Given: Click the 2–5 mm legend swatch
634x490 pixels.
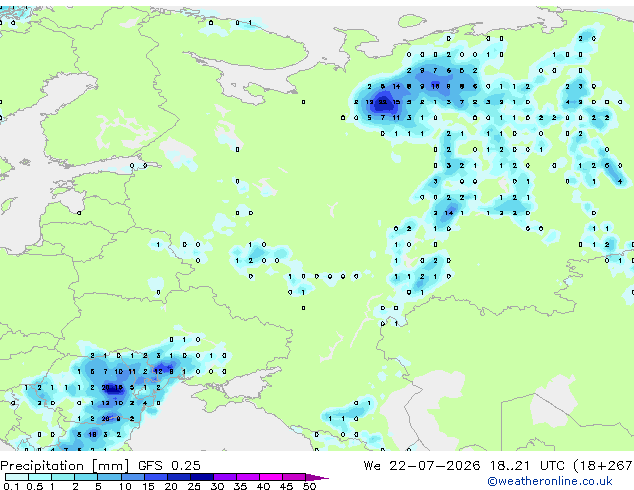Looking at the screenshot, I should pos(86,477).
